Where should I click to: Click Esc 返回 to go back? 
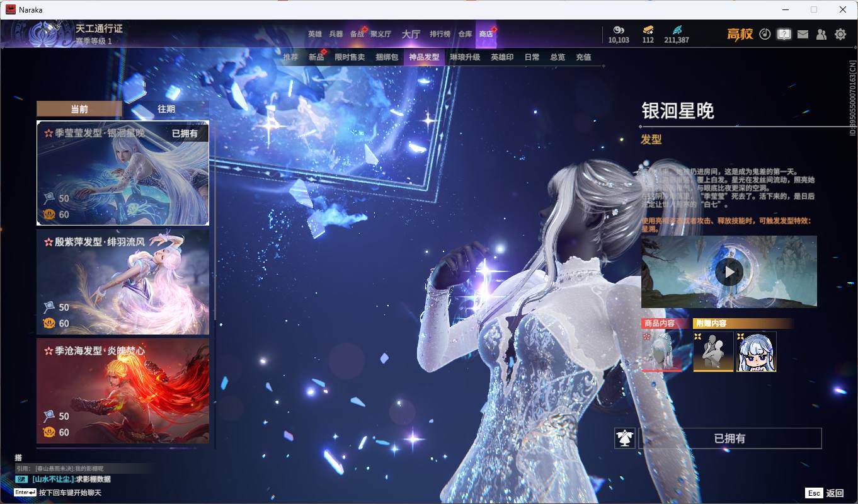coord(824,493)
